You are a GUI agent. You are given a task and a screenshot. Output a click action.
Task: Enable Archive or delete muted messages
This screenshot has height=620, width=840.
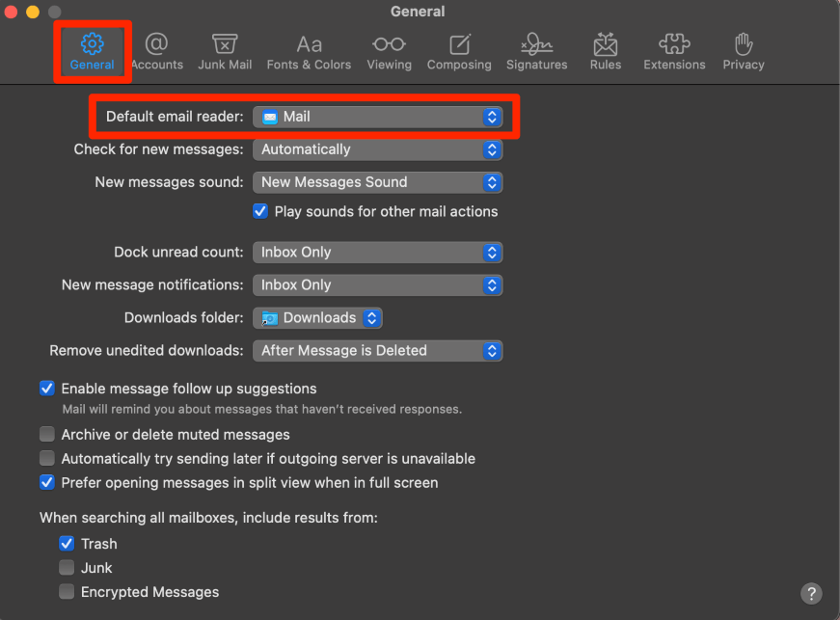(x=47, y=434)
